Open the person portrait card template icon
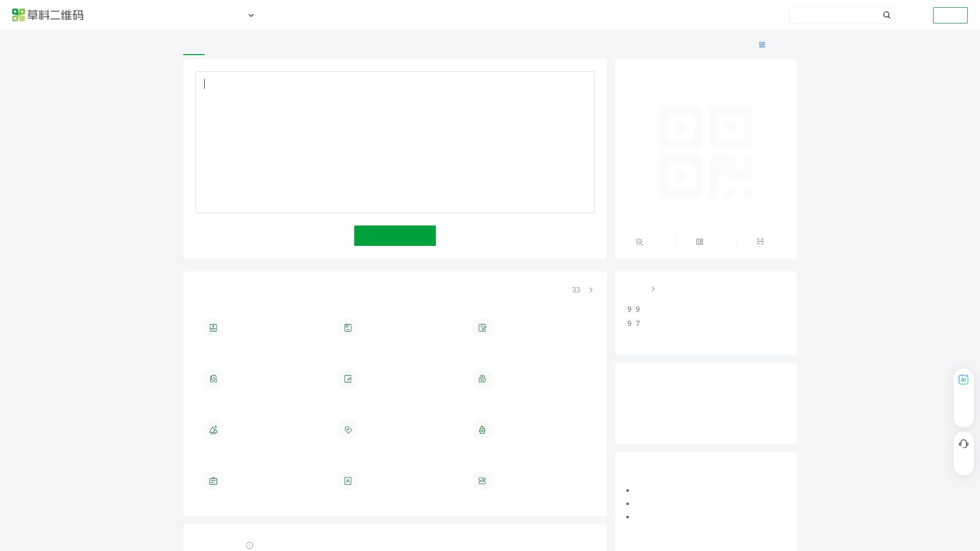Viewport: 980px width, 551px height. coord(348,481)
